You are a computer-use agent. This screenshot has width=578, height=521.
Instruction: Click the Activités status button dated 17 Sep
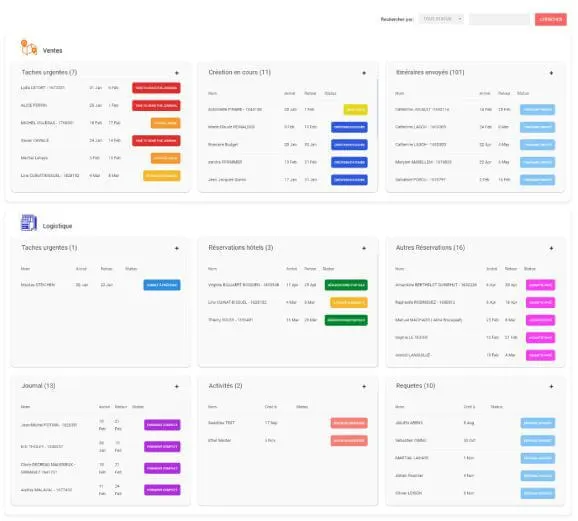click(x=349, y=423)
